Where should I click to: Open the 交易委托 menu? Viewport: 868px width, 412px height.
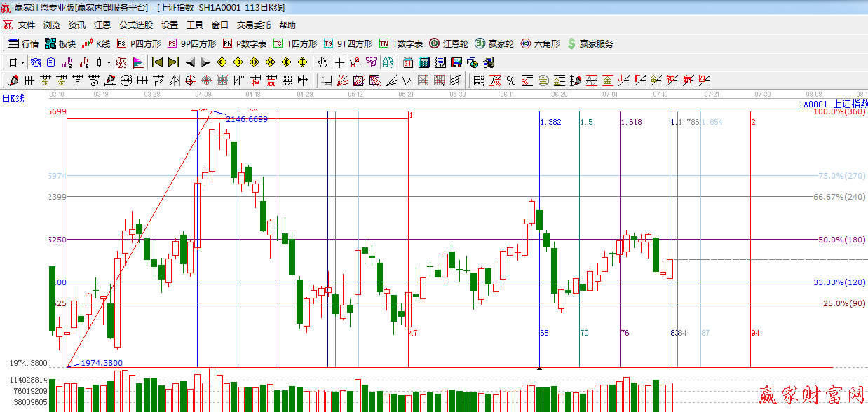[253, 25]
